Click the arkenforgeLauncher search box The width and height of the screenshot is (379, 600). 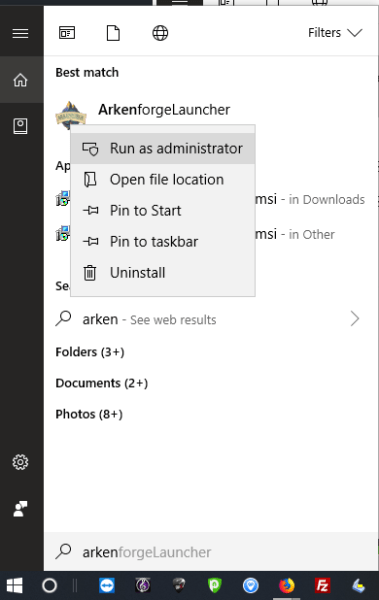211,552
